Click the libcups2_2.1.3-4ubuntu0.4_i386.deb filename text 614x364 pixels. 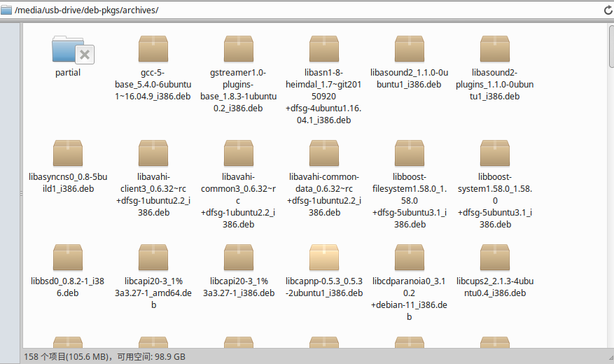[x=495, y=287]
